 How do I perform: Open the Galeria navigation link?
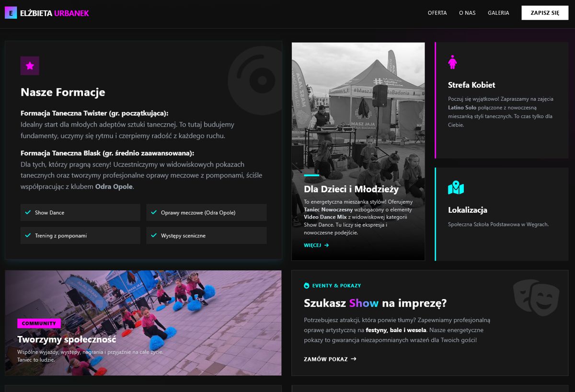pyautogui.click(x=498, y=13)
